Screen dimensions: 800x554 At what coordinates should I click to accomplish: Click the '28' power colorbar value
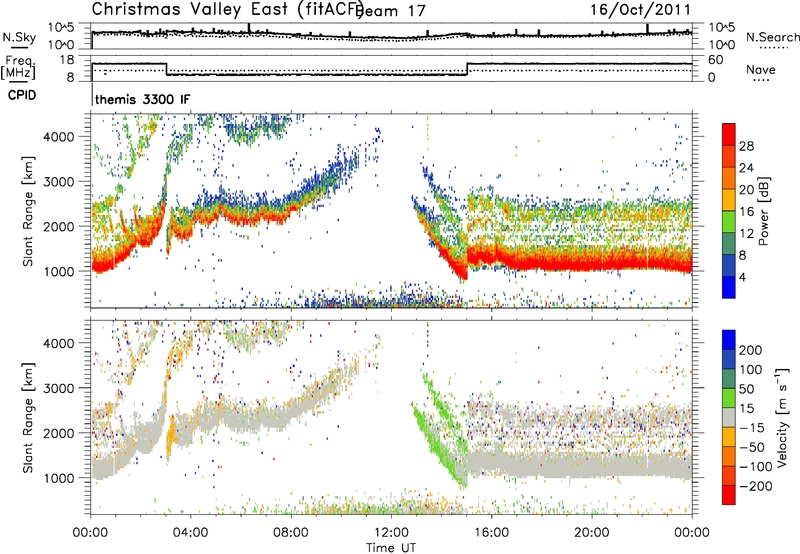click(x=746, y=146)
